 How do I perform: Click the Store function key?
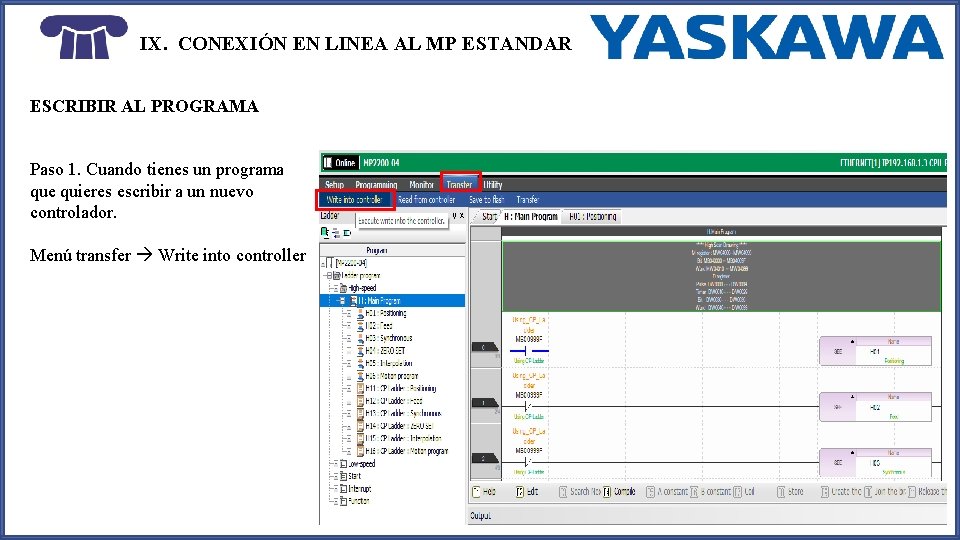[790, 492]
